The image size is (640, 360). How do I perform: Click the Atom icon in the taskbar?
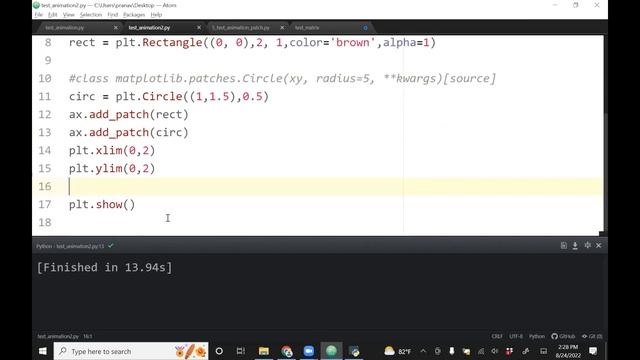(331, 351)
